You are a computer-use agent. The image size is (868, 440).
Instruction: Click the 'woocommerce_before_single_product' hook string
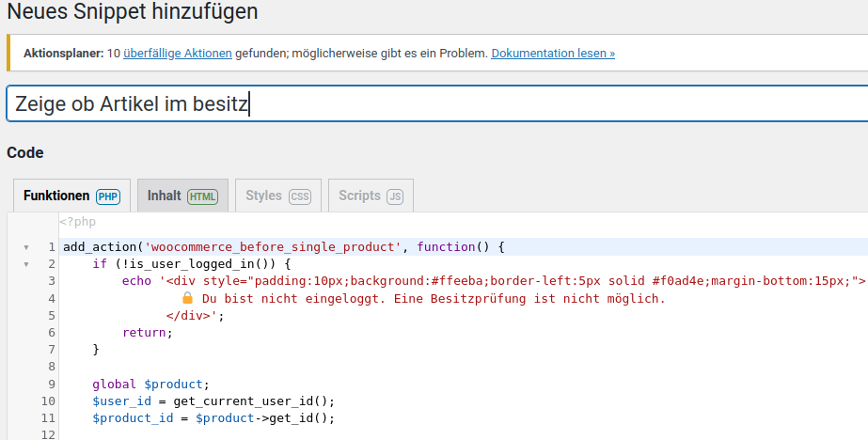coord(275,247)
